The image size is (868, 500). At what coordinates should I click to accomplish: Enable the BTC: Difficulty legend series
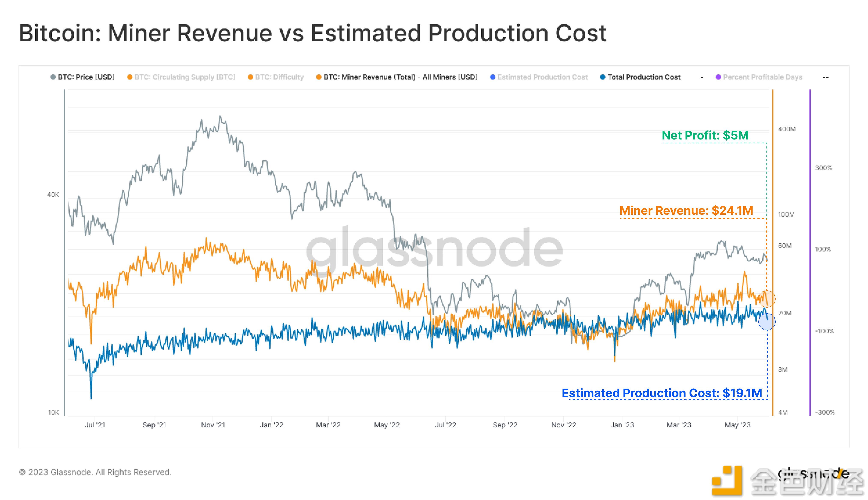pyautogui.click(x=276, y=77)
